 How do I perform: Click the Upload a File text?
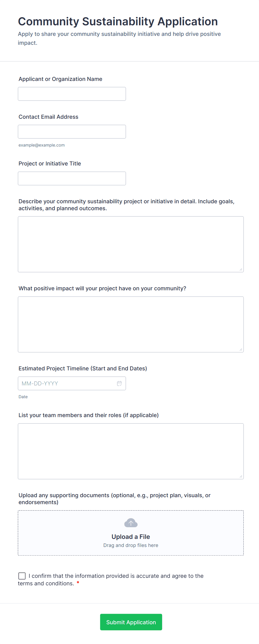[131, 537]
